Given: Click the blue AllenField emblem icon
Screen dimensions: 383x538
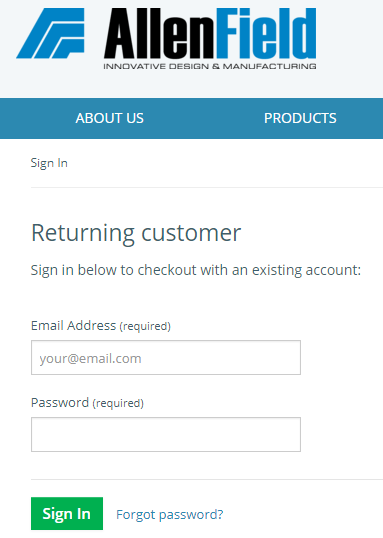Looking at the screenshot, I should [51, 33].
